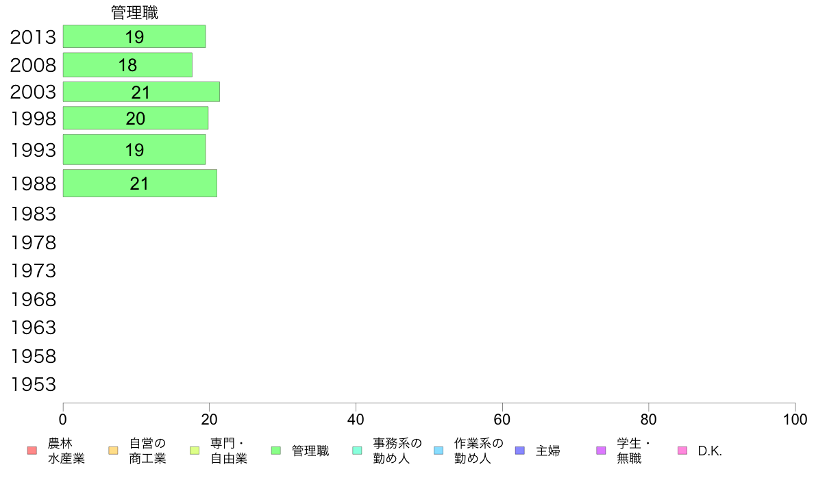Click the 主婦 legend swatch
The image size is (814, 504).
coord(520,451)
